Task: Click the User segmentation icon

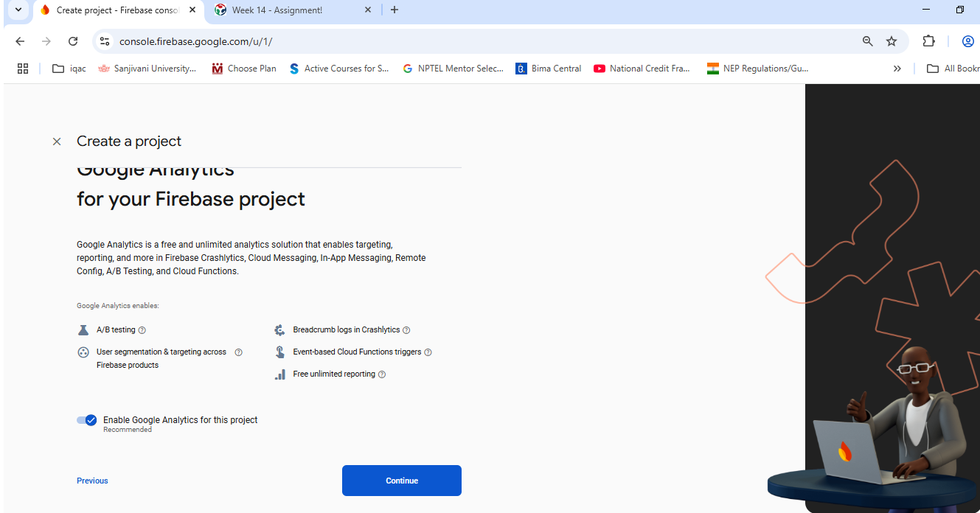Action: coord(83,352)
